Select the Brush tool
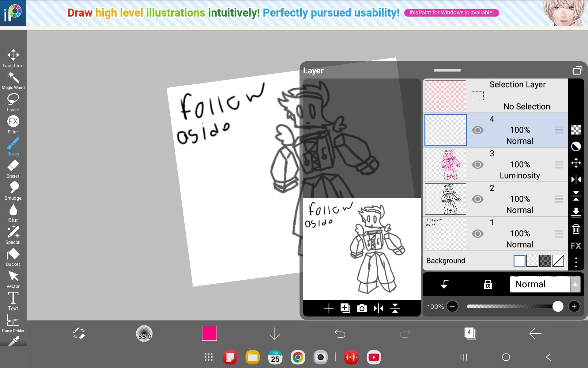This screenshot has height=368, width=588. [x=13, y=147]
